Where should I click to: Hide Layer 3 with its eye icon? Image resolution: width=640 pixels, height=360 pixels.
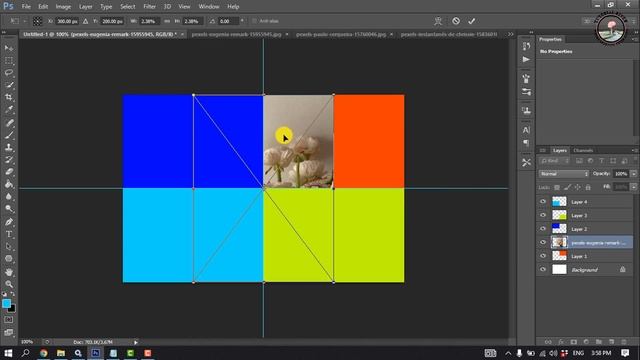(543, 215)
